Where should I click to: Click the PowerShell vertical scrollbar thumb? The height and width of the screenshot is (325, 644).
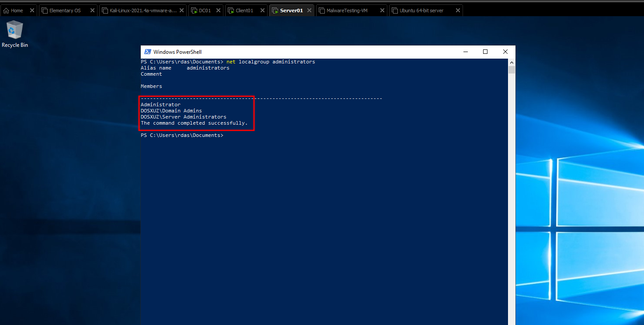point(512,70)
